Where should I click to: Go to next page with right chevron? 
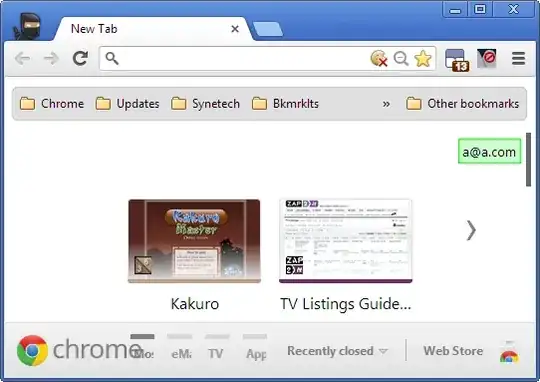471,230
